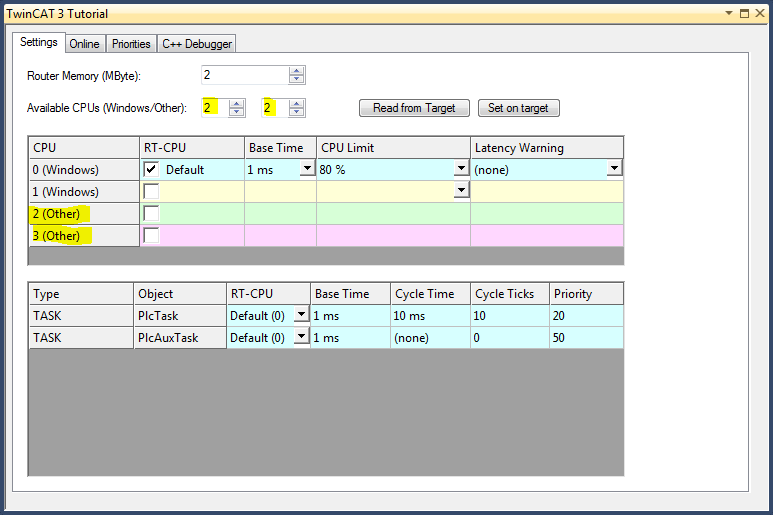Decrease Router Memory value
Image resolution: width=773 pixels, height=515 pixels.
coord(296,79)
